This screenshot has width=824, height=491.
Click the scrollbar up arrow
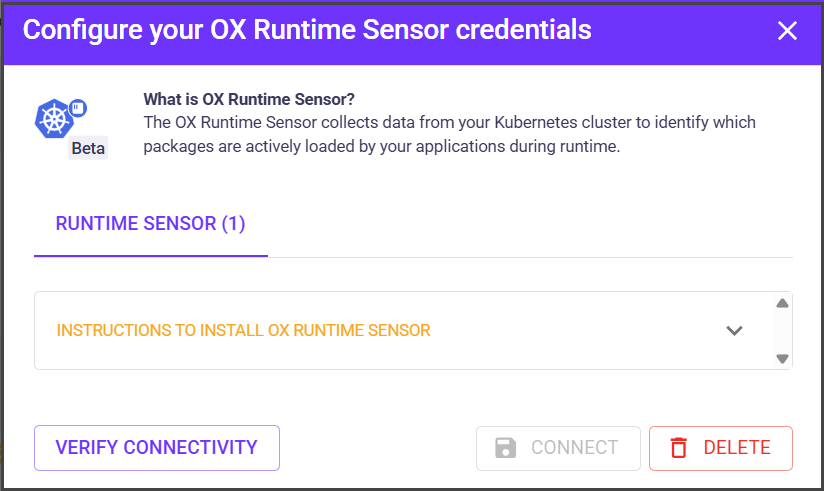pyautogui.click(x=783, y=304)
